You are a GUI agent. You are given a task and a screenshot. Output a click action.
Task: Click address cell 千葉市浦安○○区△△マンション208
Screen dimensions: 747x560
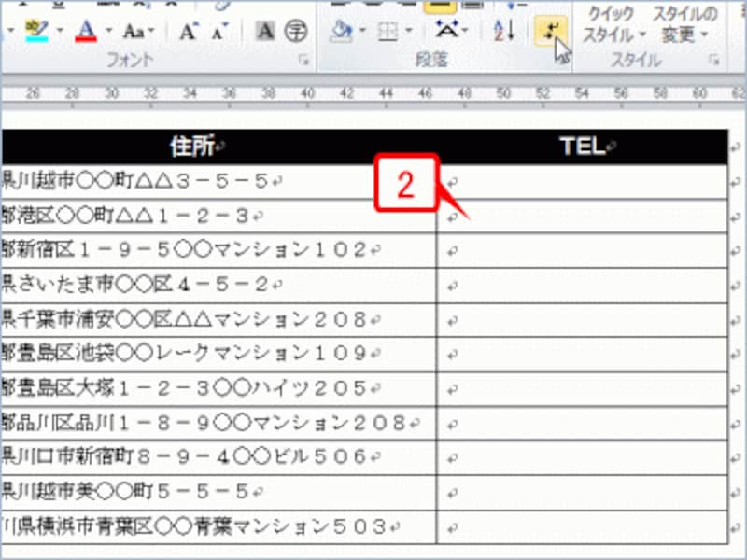pyautogui.click(x=218, y=319)
